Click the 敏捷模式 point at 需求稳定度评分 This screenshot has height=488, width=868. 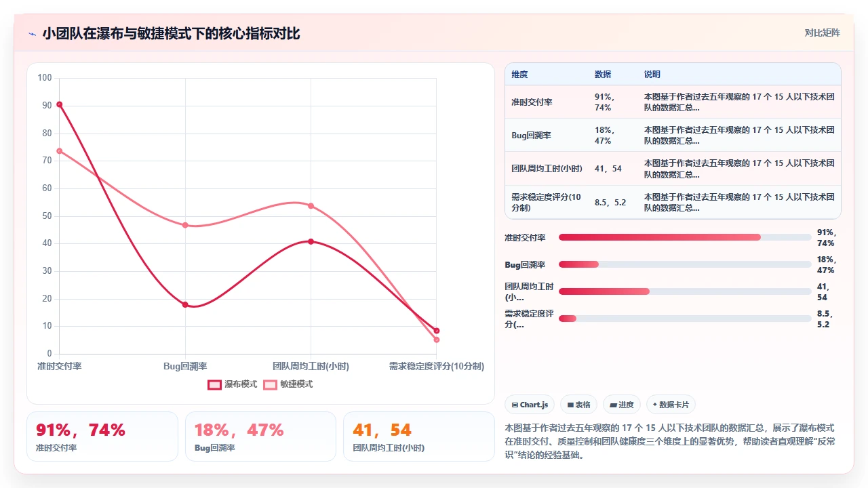pyautogui.click(x=437, y=340)
